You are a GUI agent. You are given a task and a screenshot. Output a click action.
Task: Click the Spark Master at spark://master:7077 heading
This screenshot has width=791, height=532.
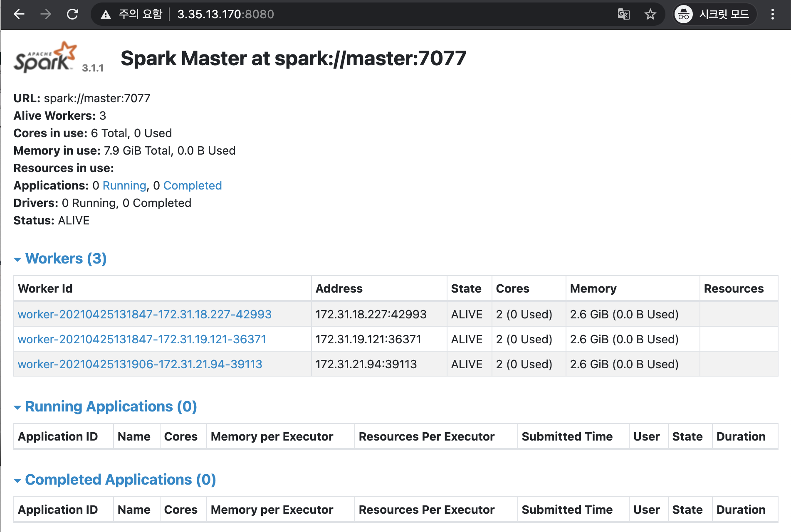pyautogui.click(x=294, y=58)
